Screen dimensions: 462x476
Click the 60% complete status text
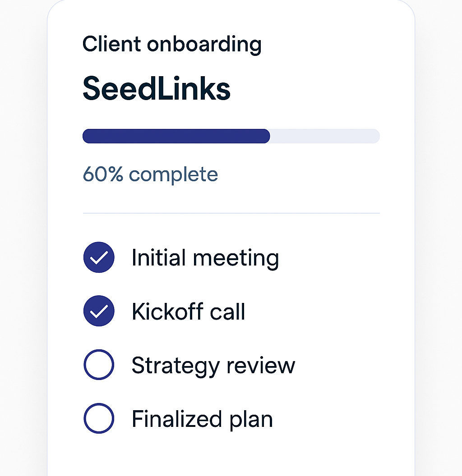[150, 174]
